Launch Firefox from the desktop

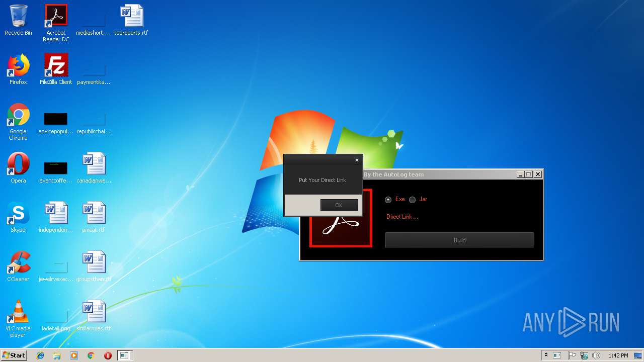click(x=18, y=69)
